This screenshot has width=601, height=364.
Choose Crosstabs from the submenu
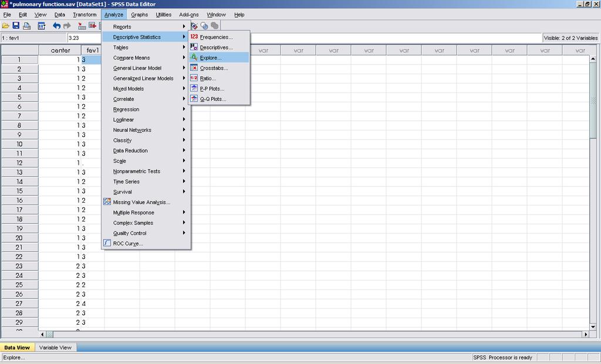tap(219, 68)
